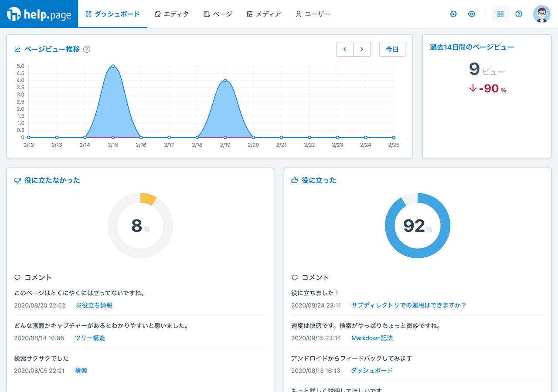The width and height of the screenshot is (558, 392).
Task: Click the thumbs-down icon in 役に立たなかった
Action: (17, 180)
